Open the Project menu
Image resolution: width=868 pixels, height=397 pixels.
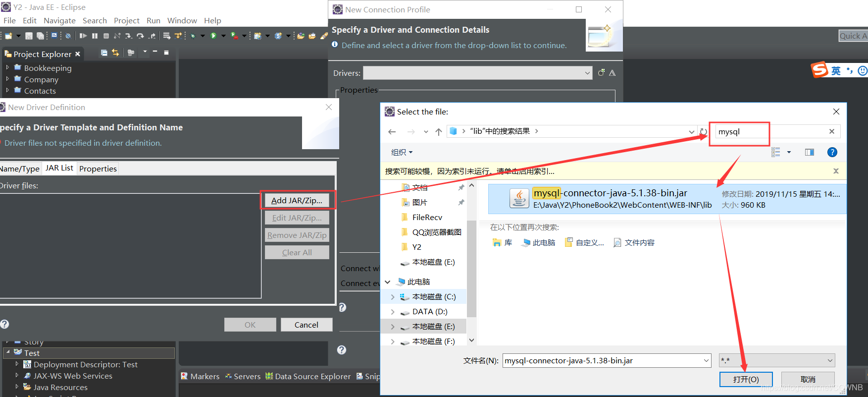coord(127,20)
